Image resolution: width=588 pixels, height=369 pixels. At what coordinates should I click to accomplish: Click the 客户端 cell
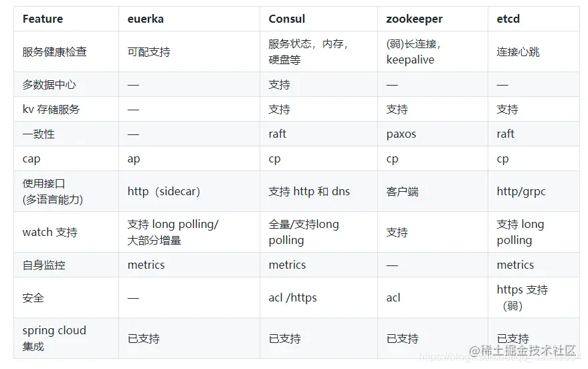pos(403,191)
